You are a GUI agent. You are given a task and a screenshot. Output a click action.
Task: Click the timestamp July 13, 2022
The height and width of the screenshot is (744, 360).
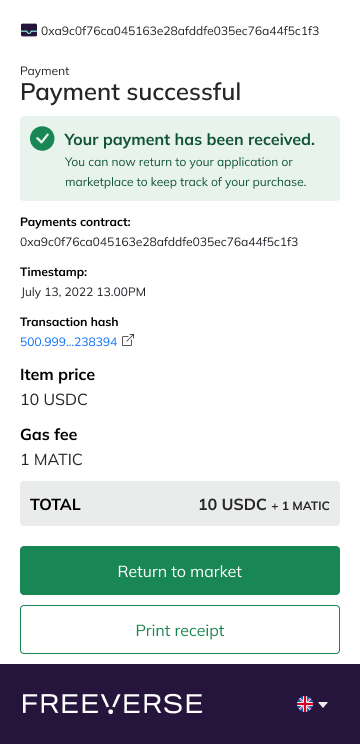(83, 292)
